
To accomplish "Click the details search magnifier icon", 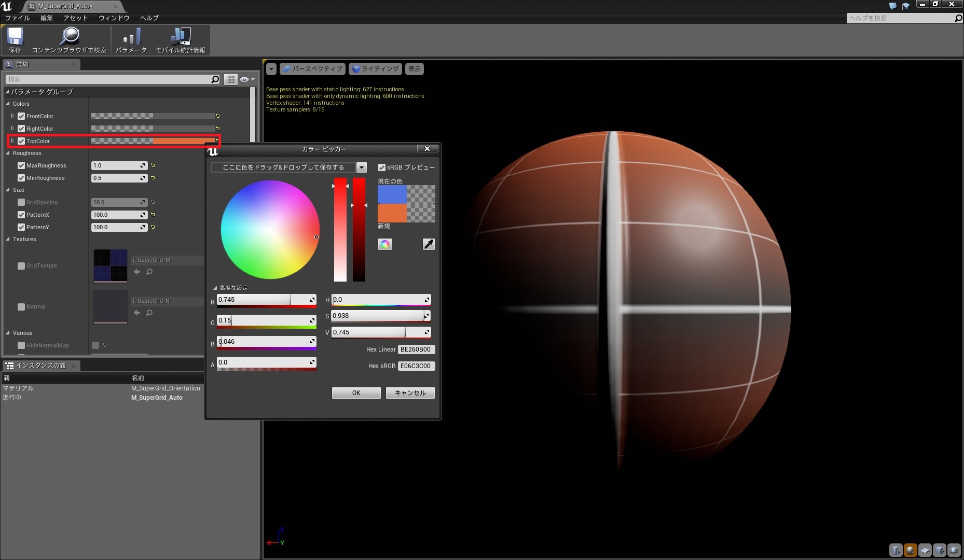I will point(215,79).
